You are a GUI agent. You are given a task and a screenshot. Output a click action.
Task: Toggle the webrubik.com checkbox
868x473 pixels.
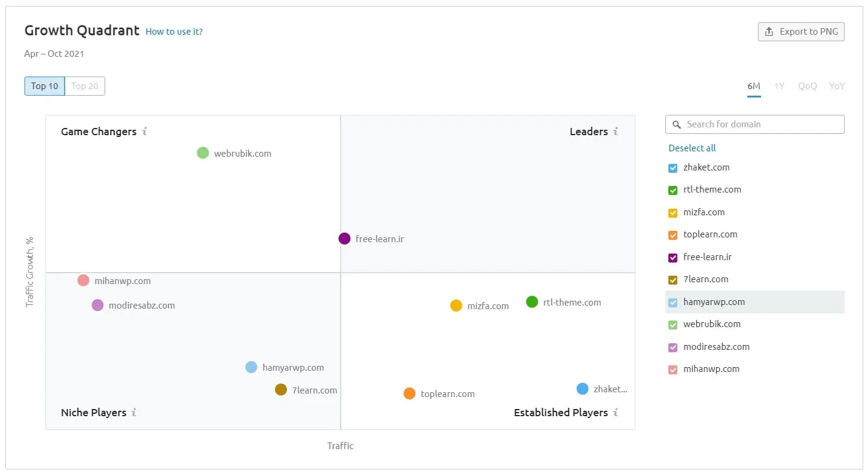point(673,325)
